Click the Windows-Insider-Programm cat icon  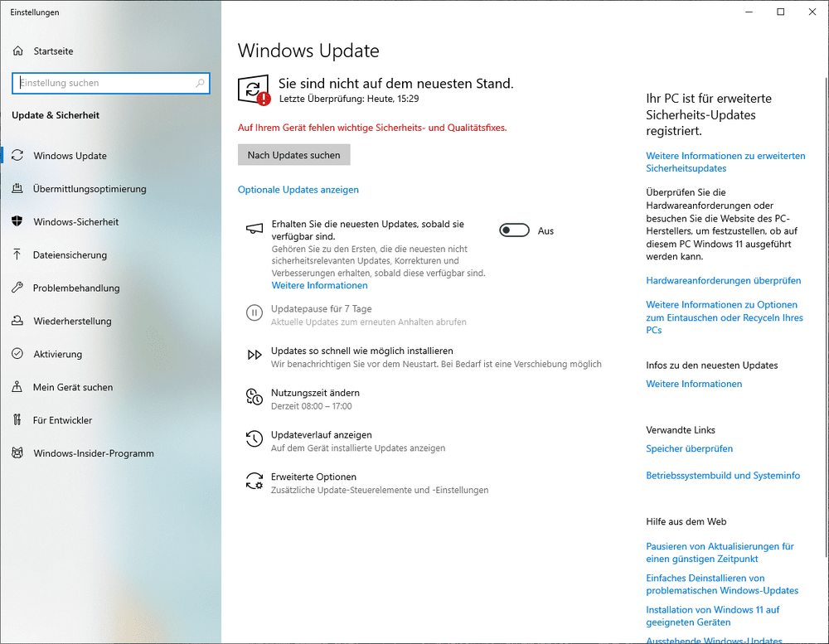click(17, 453)
